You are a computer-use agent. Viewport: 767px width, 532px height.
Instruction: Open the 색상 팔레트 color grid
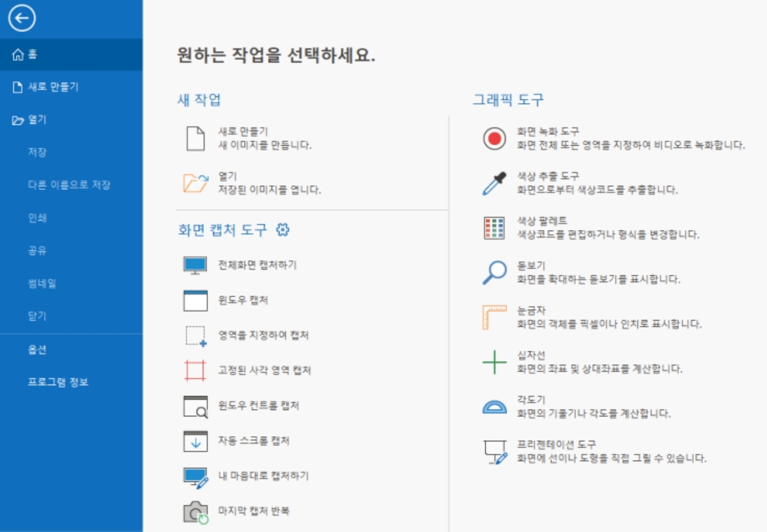pos(494,228)
